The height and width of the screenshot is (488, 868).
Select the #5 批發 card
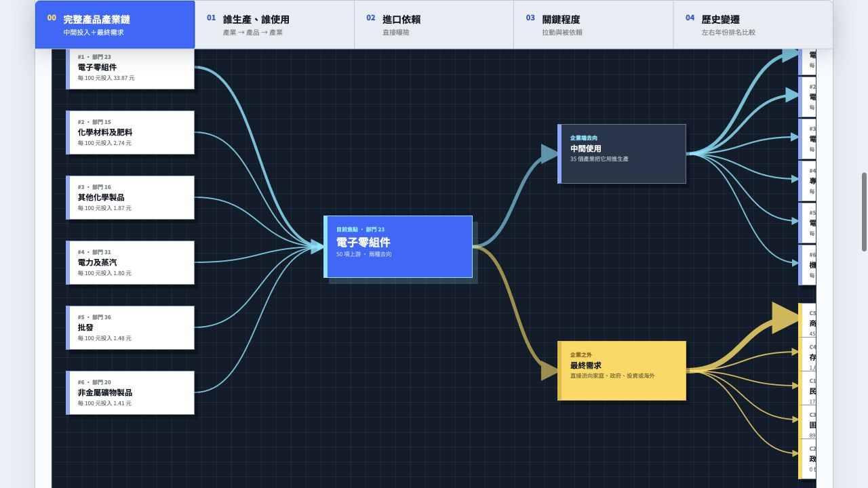(130, 327)
